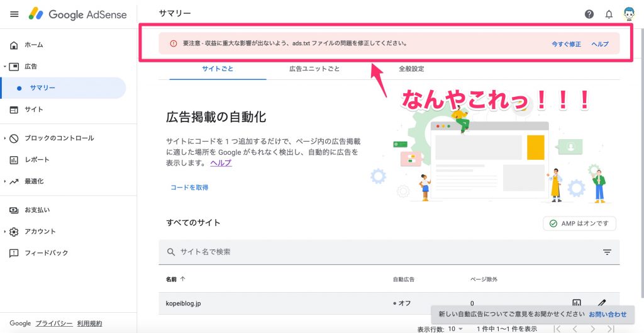The height and width of the screenshot is (333, 644).
Task: Click 今すぐ修正 in the warning banner
Action: click(x=566, y=44)
